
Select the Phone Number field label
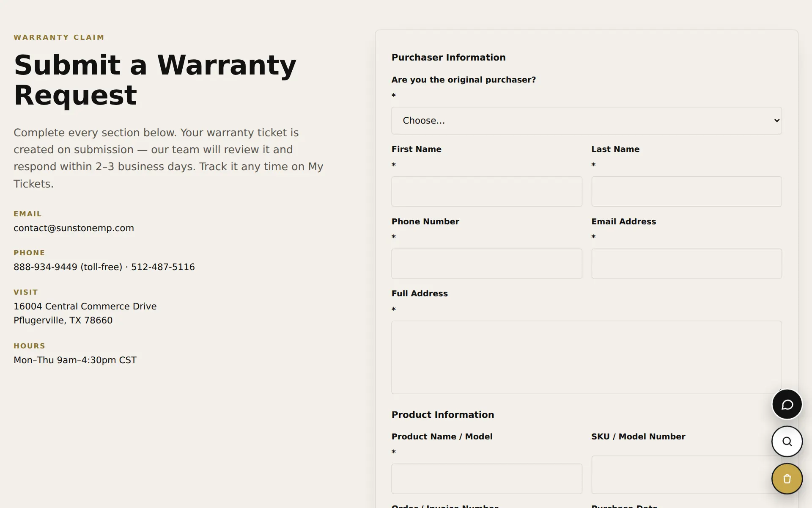tap(425, 222)
